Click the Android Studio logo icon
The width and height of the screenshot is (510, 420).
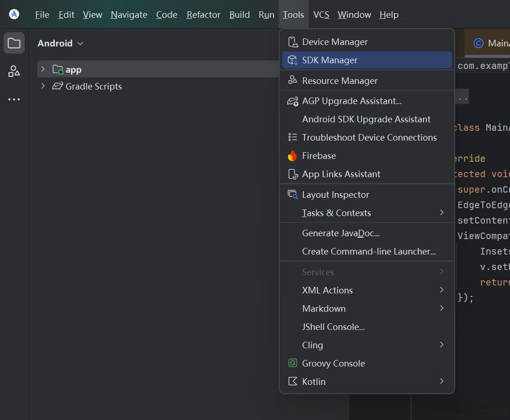pos(14,15)
